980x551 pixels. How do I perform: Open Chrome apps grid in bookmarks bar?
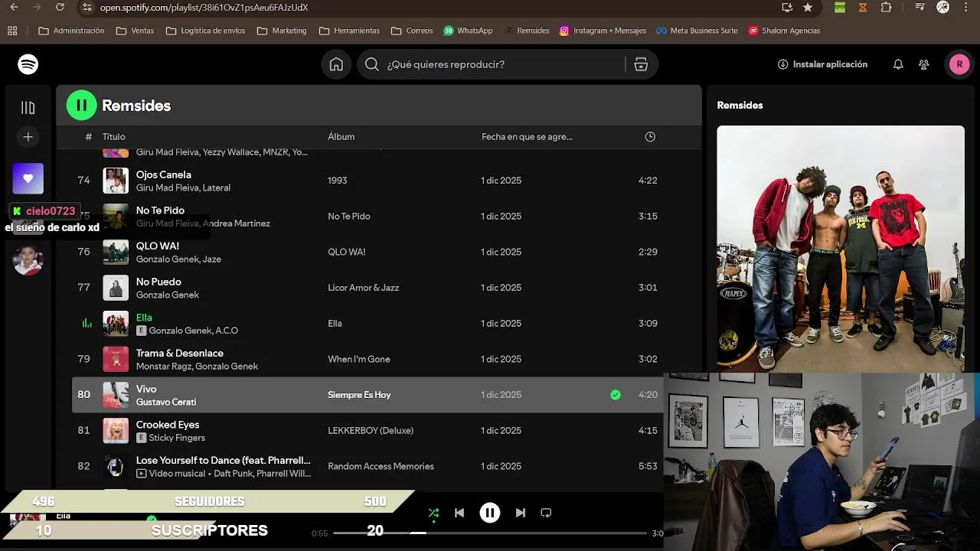tap(12, 31)
